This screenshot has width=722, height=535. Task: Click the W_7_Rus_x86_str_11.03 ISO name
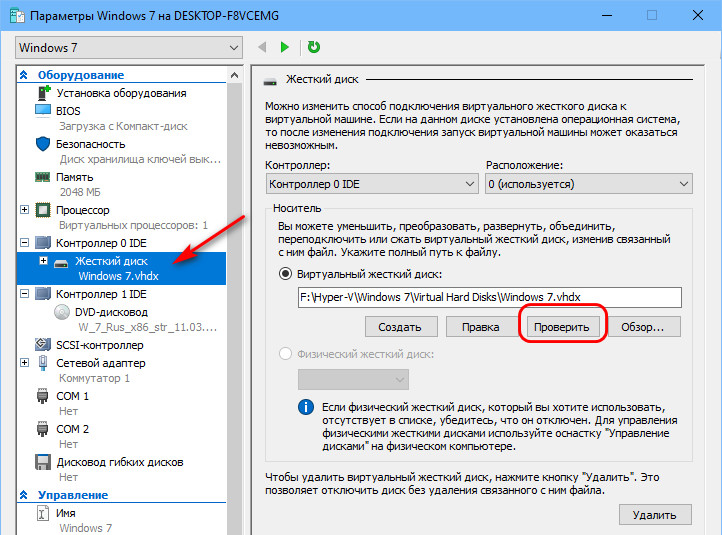coord(147,327)
